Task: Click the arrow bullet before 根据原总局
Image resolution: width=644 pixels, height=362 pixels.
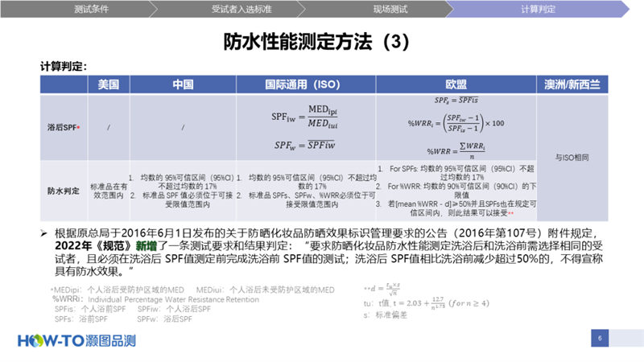Action: pos(45,230)
